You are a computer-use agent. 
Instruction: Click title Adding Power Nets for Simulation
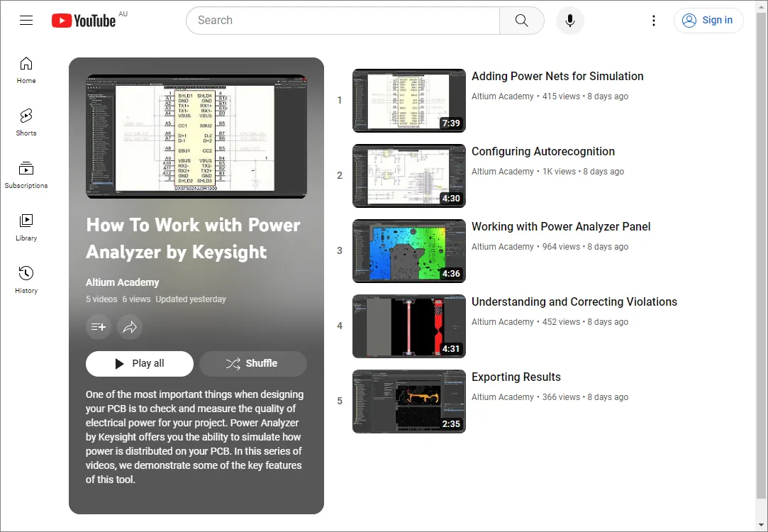(557, 77)
